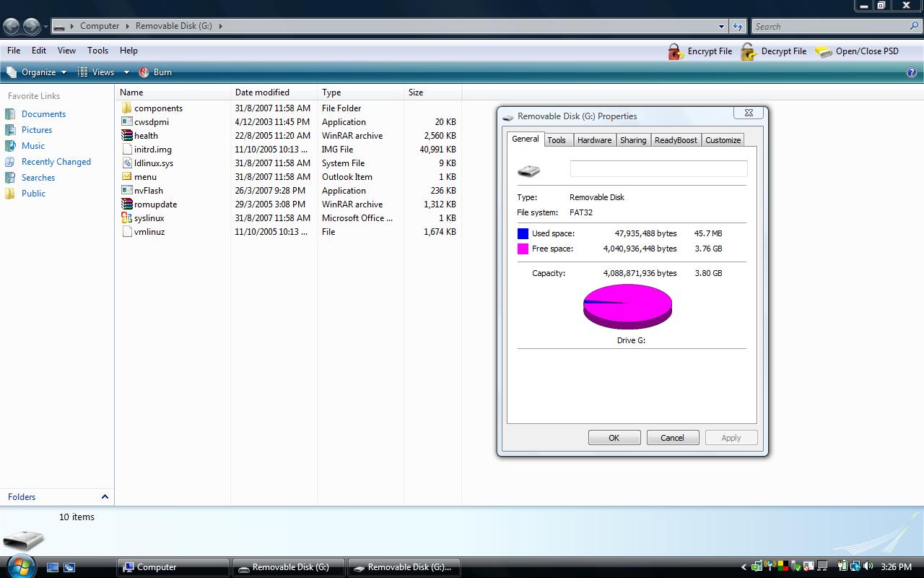Select the syslinux Office file icon

[126, 217]
